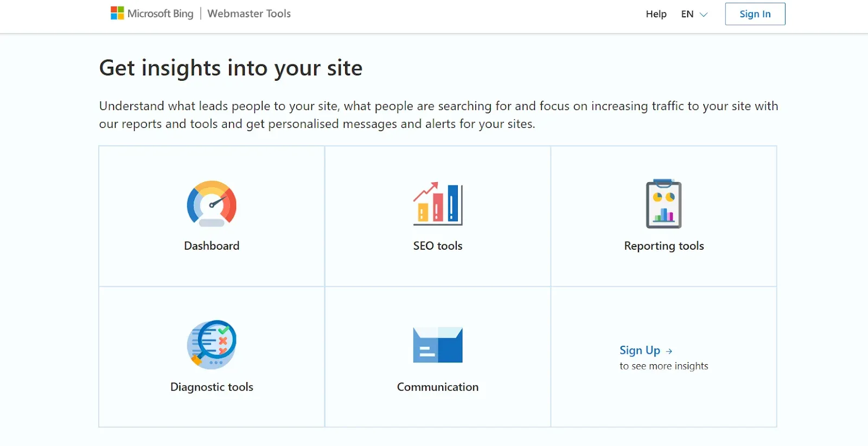
Task: Click the Sign In button
Action: 755,14
